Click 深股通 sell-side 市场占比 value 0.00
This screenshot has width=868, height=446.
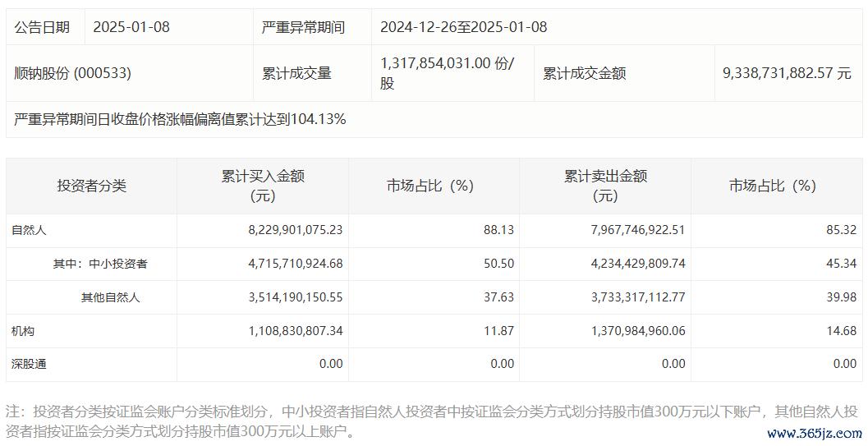pyautogui.click(x=845, y=364)
